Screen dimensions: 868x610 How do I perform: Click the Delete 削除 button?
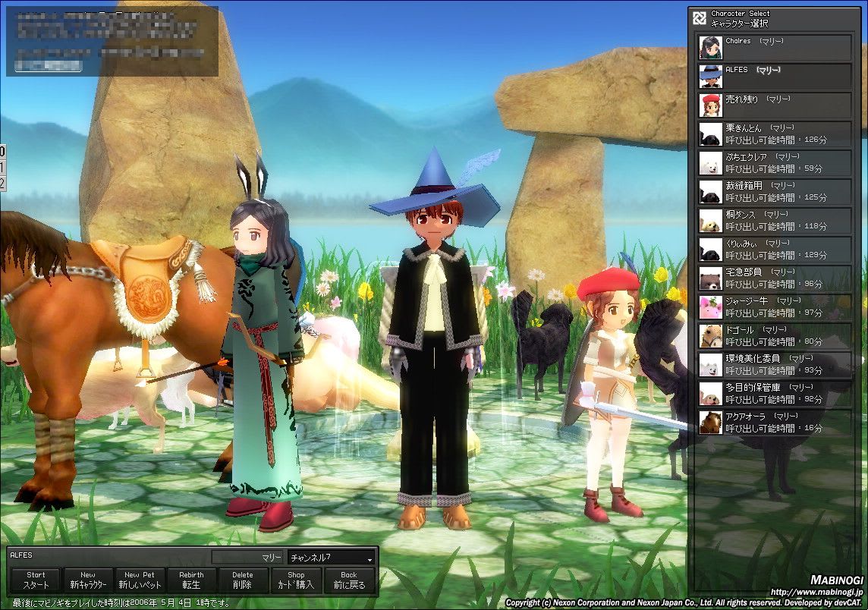(243, 580)
